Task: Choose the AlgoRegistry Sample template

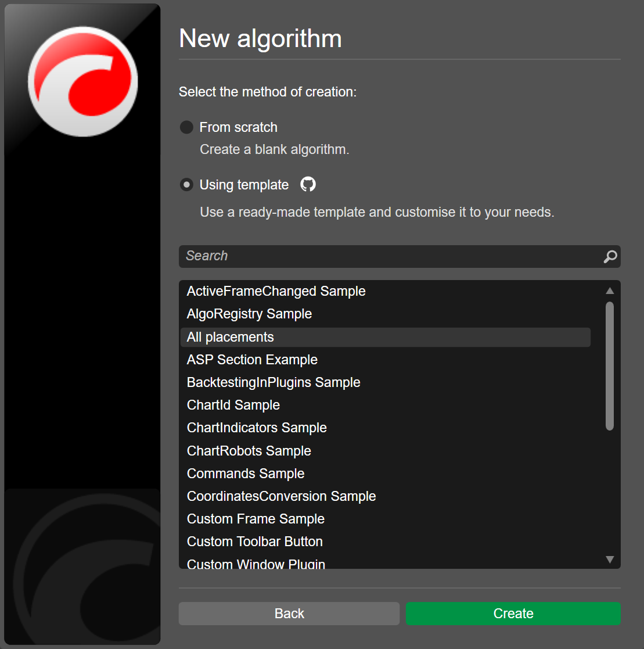Action: 250,314
